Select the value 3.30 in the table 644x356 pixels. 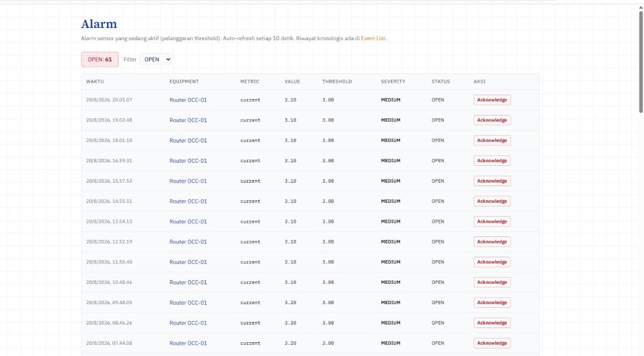290,323
